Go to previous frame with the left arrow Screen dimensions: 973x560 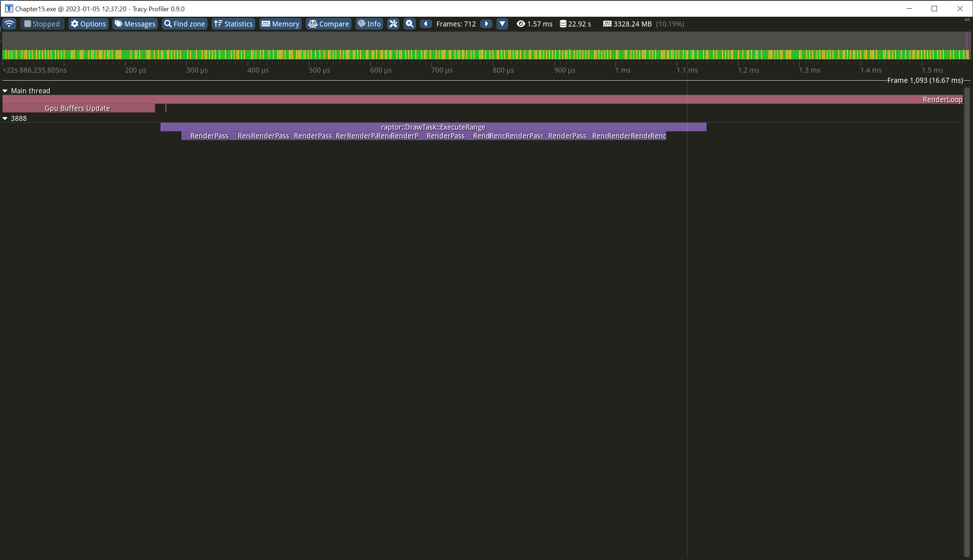425,24
